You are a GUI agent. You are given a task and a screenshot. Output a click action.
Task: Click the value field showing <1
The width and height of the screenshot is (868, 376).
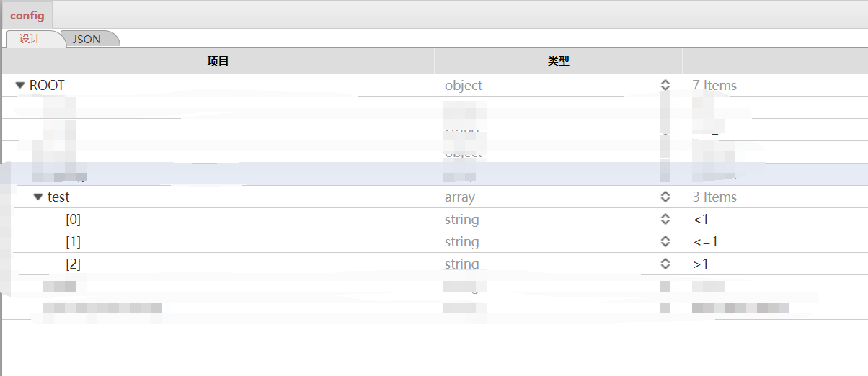click(700, 219)
